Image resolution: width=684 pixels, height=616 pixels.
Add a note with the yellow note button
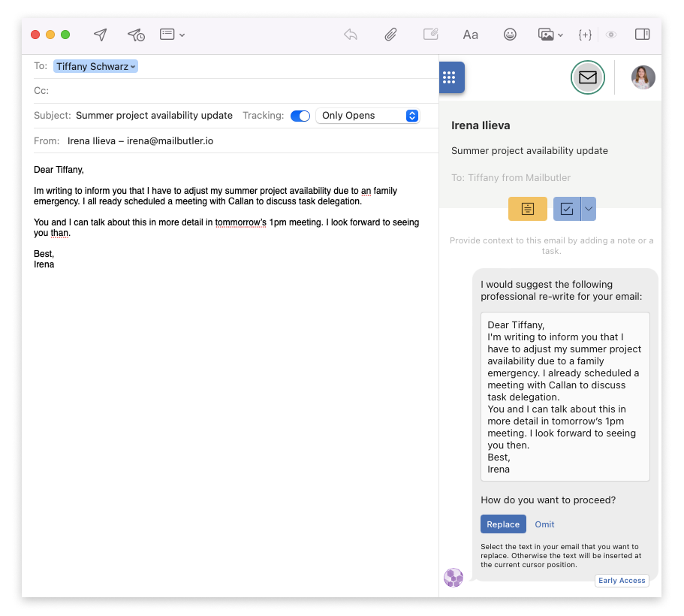tap(527, 209)
